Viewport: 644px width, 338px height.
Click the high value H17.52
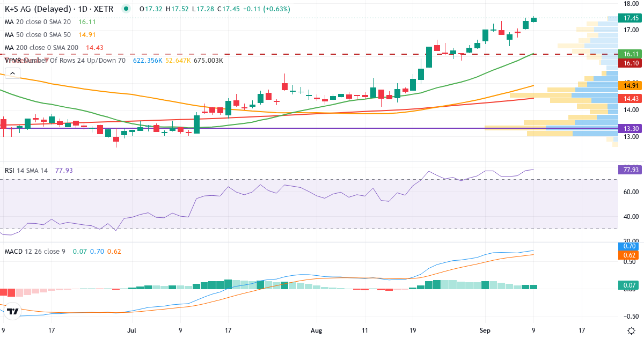click(x=178, y=9)
